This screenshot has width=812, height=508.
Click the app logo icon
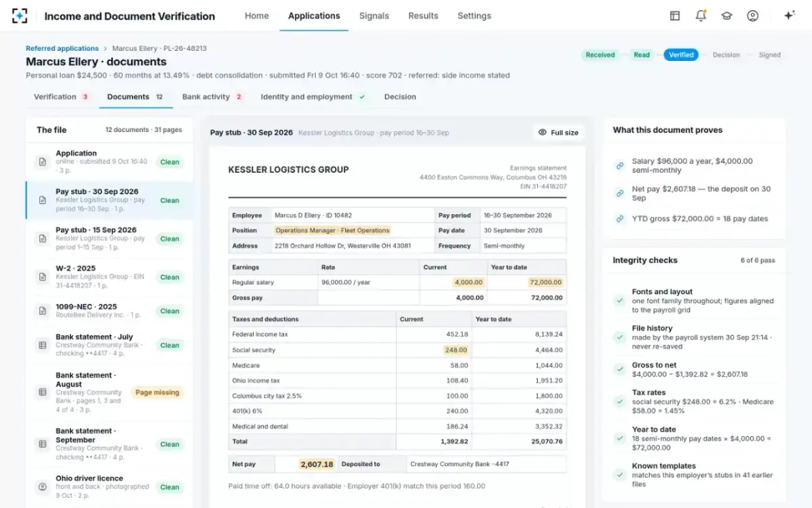pos(20,16)
